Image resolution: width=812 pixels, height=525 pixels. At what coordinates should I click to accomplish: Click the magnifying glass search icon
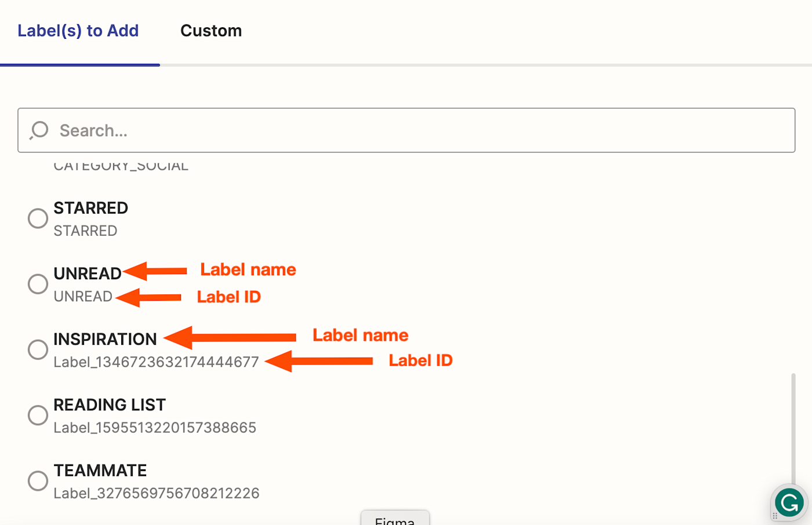coord(39,130)
